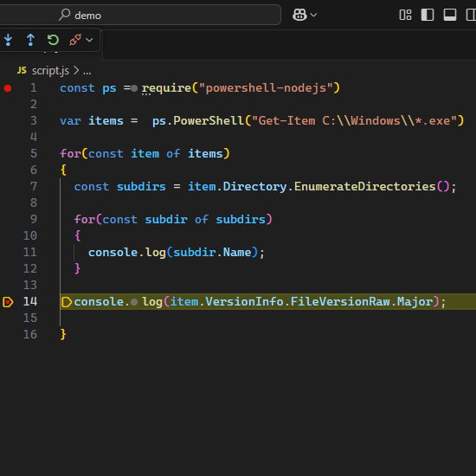Click the for keyword on line 9
Screen dimensions: 476x476
(85, 219)
